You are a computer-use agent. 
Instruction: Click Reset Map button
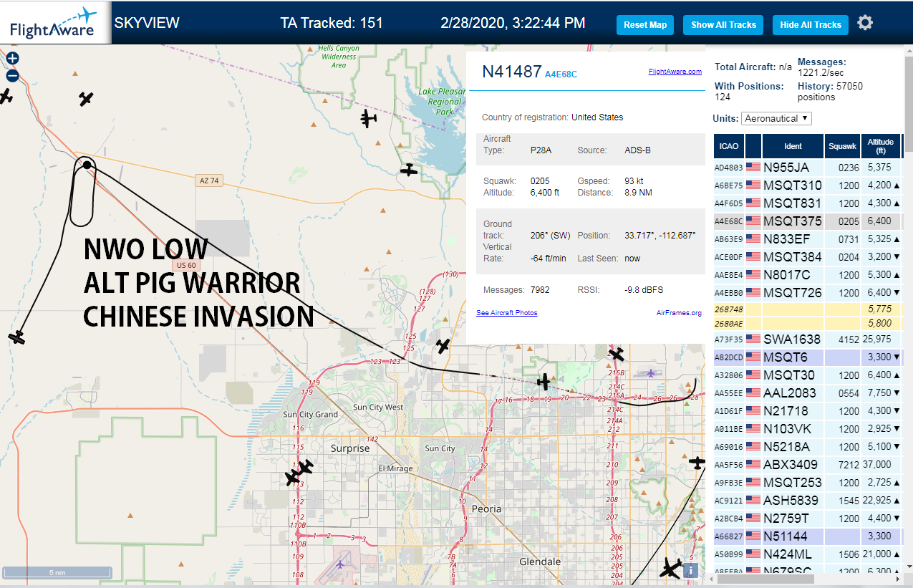click(x=645, y=25)
